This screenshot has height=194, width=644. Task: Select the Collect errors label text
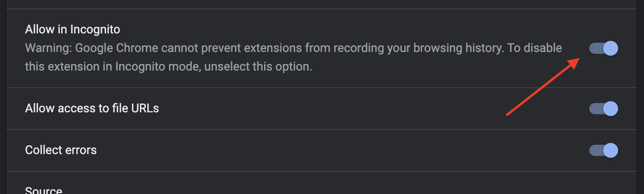61,150
